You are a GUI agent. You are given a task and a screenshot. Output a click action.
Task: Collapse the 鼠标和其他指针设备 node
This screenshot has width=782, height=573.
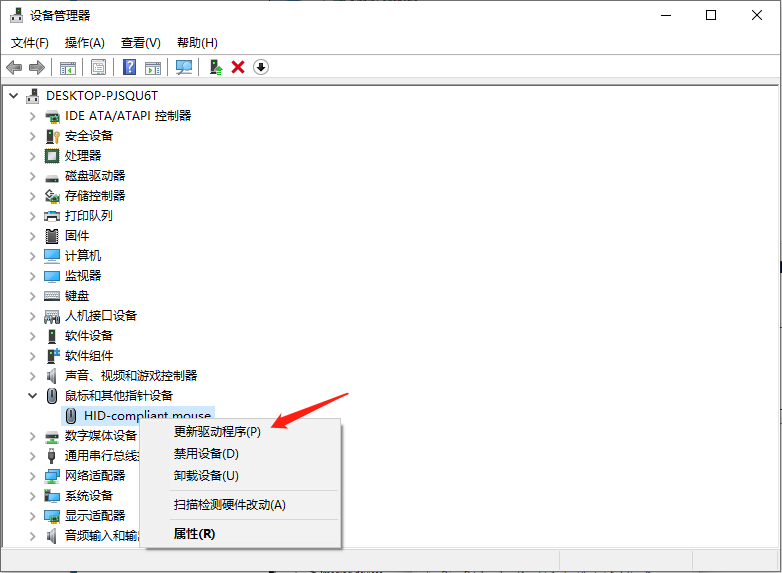tap(32, 396)
